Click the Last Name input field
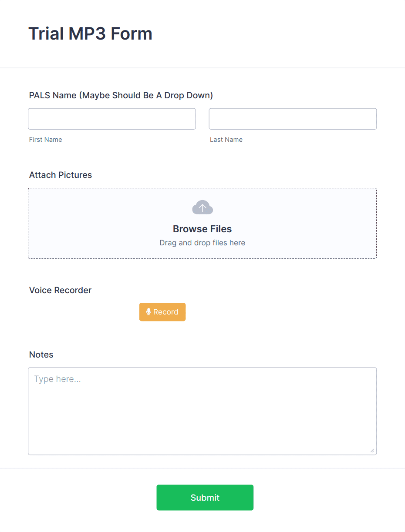 [x=292, y=118]
